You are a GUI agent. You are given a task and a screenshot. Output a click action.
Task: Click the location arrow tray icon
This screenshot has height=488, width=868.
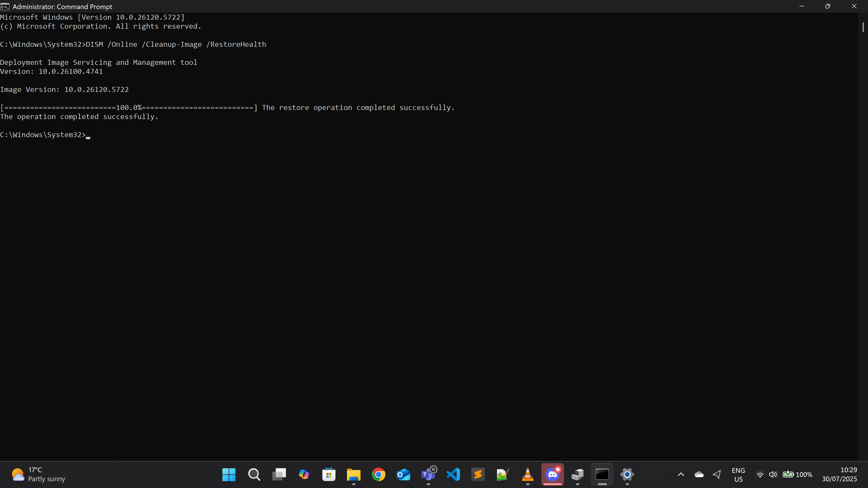click(x=717, y=474)
